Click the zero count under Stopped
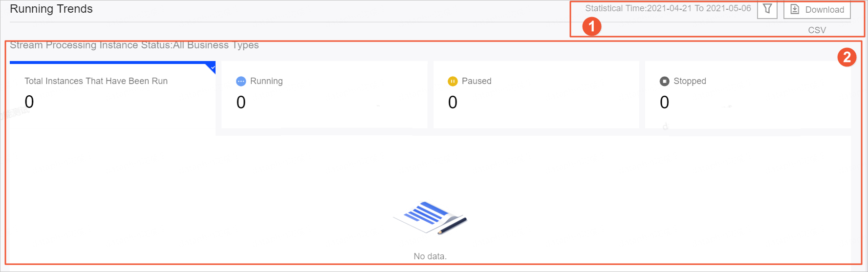Screen dimensions: 868x272 [x=664, y=102]
